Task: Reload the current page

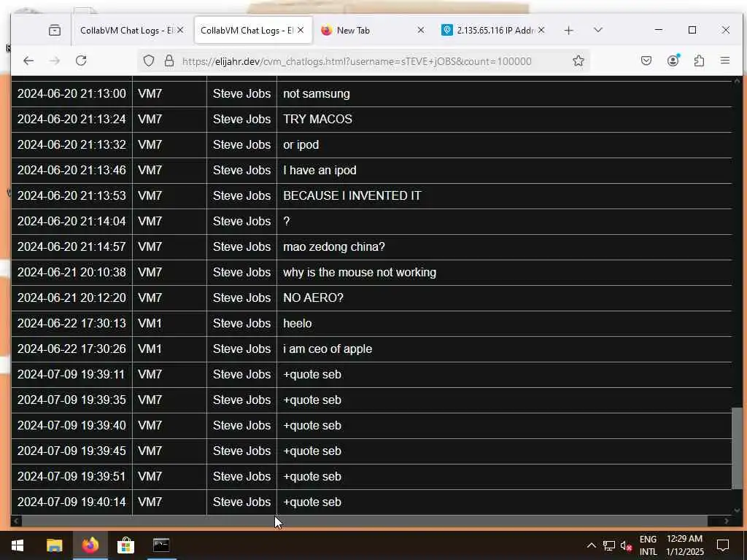Action: [81, 61]
